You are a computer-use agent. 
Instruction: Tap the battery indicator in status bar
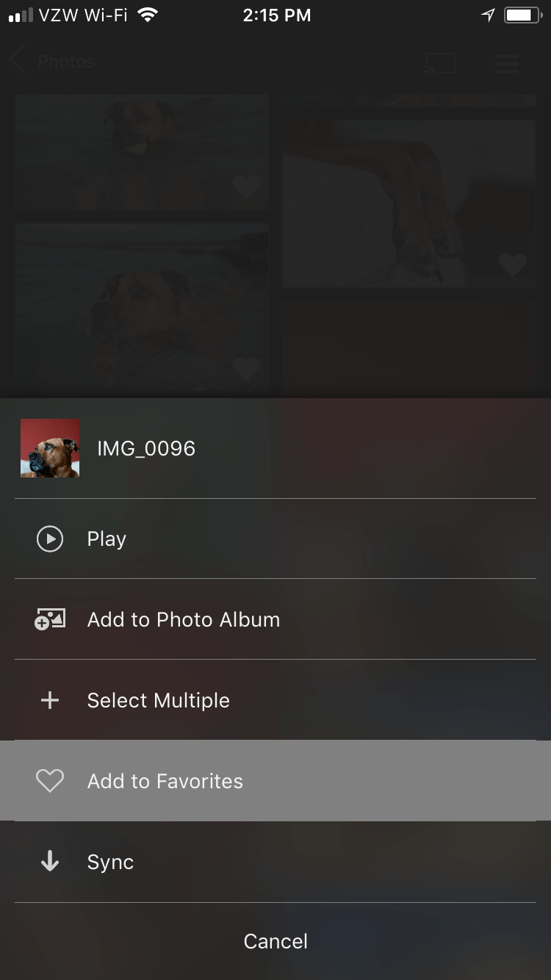(x=522, y=15)
